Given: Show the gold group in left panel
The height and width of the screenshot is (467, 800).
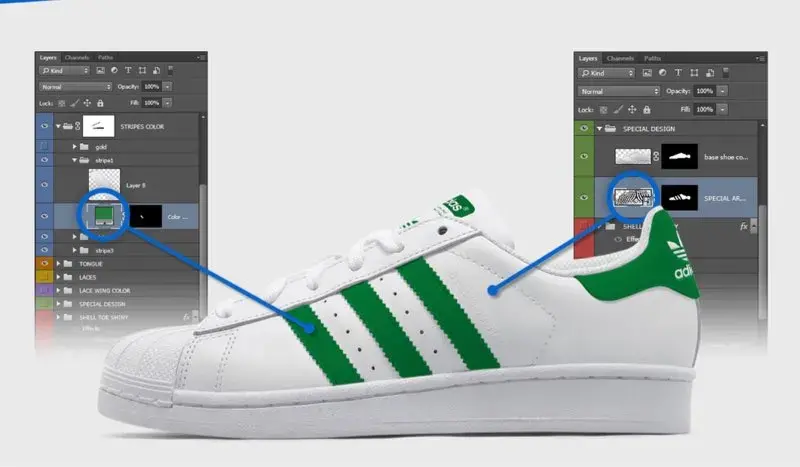Looking at the screenshot, I should coord(44,146).
